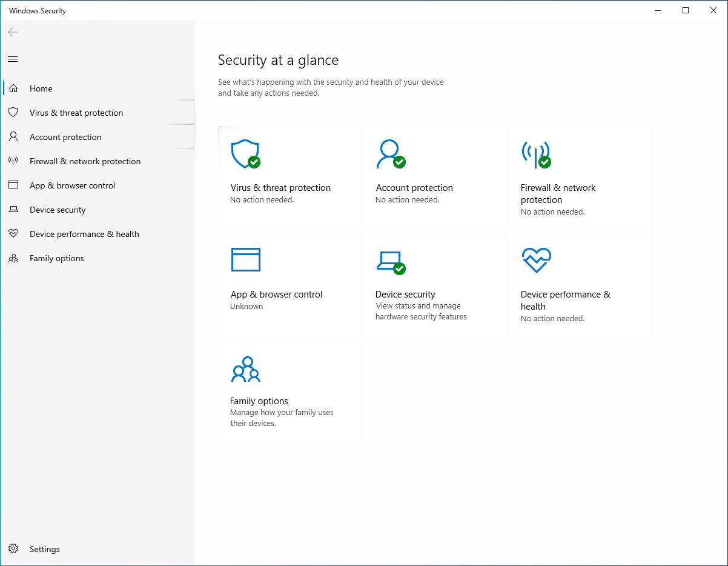Click the large Firewall & network antenna icon
This screenshot has height=566, width=728.
pyautogui.click(x=536, y=155)
